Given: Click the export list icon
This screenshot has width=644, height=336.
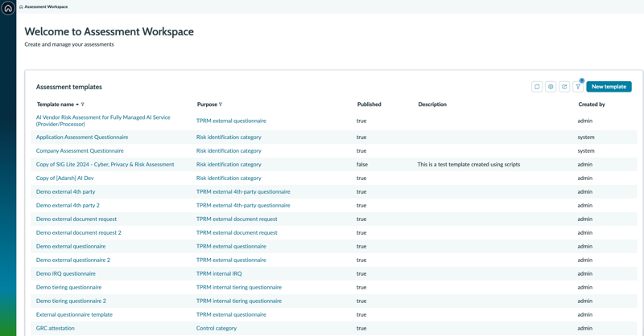Looking at the screenshot, I should click(564, 87).
